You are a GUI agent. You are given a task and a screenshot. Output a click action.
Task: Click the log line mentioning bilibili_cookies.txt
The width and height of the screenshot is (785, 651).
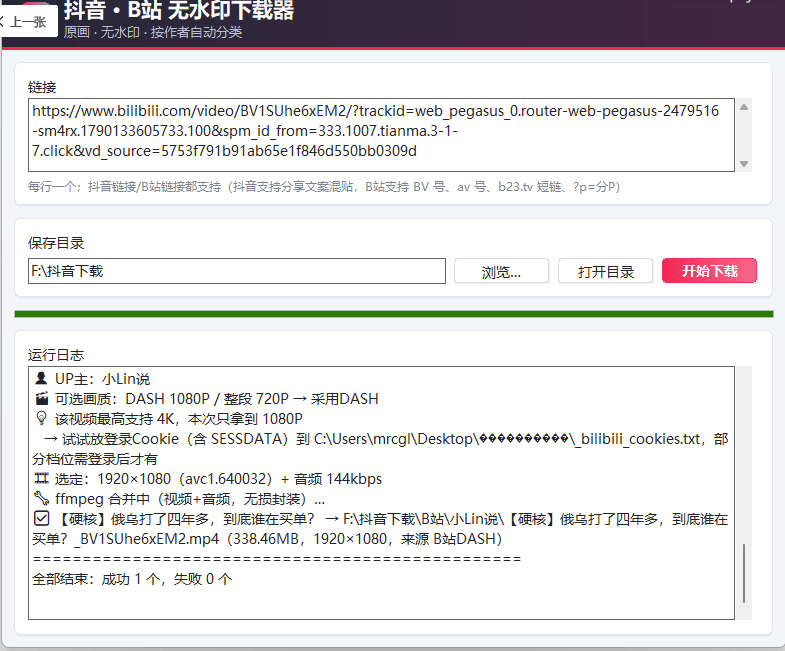click(x=380, y=449)
